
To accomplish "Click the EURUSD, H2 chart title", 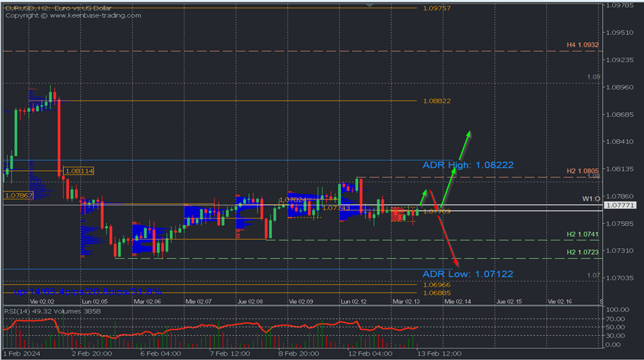I will pos(58,8).
